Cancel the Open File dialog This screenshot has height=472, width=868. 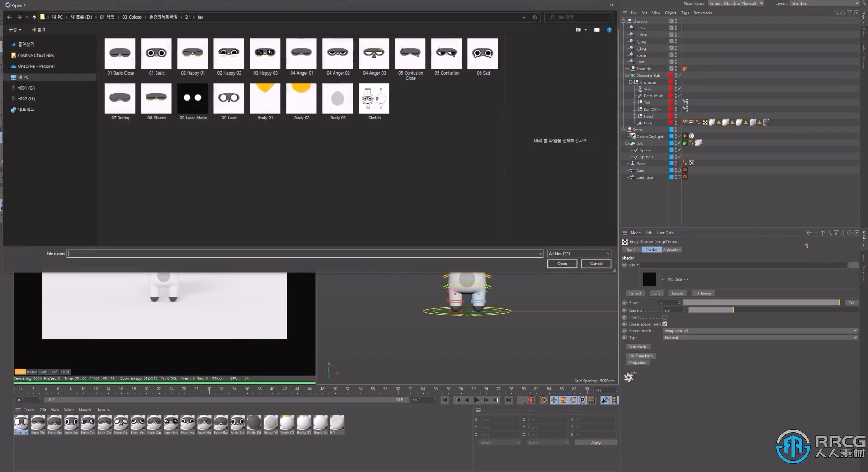(596, 264)
